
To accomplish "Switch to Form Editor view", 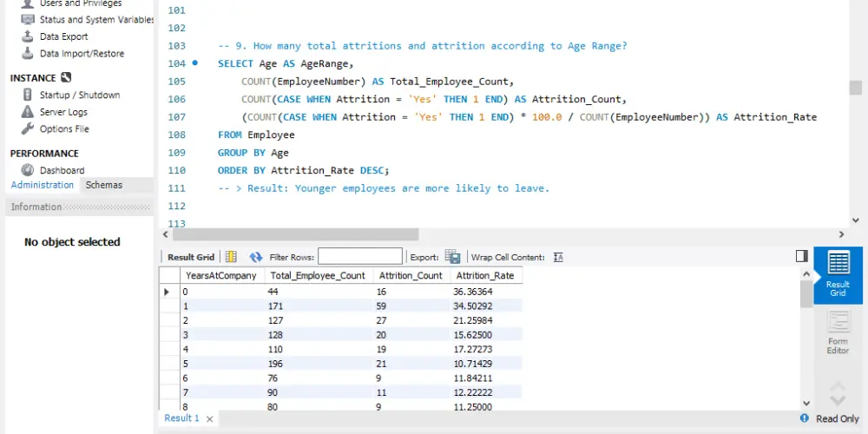I will (x=838, y=332).
